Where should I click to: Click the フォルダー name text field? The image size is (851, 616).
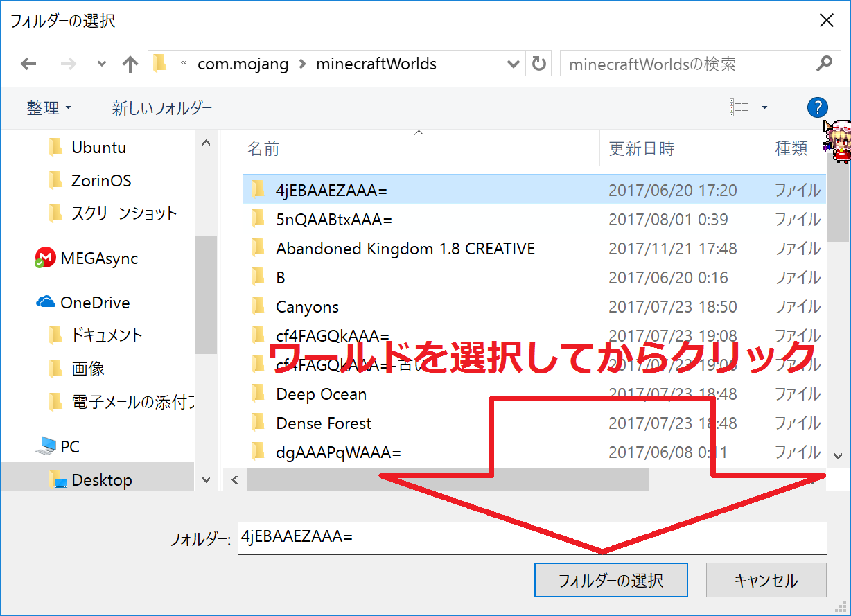point(532,538)
